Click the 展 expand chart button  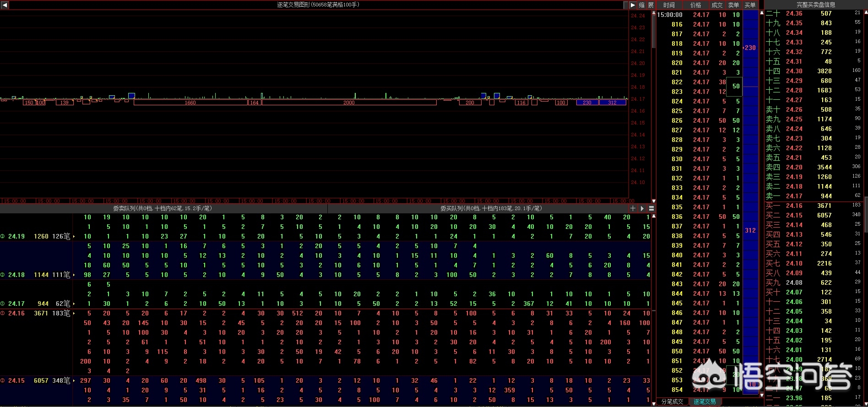pyautogui.click(x=651, y=5)
